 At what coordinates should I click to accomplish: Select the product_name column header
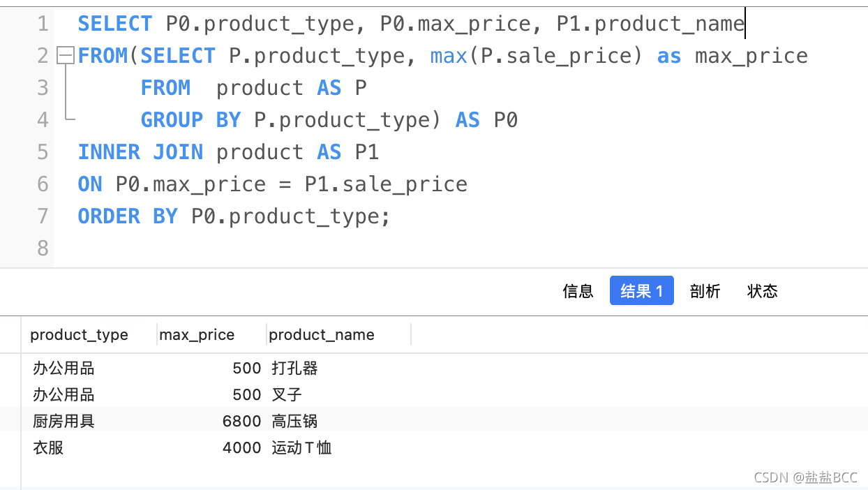[x=322, y=335]
